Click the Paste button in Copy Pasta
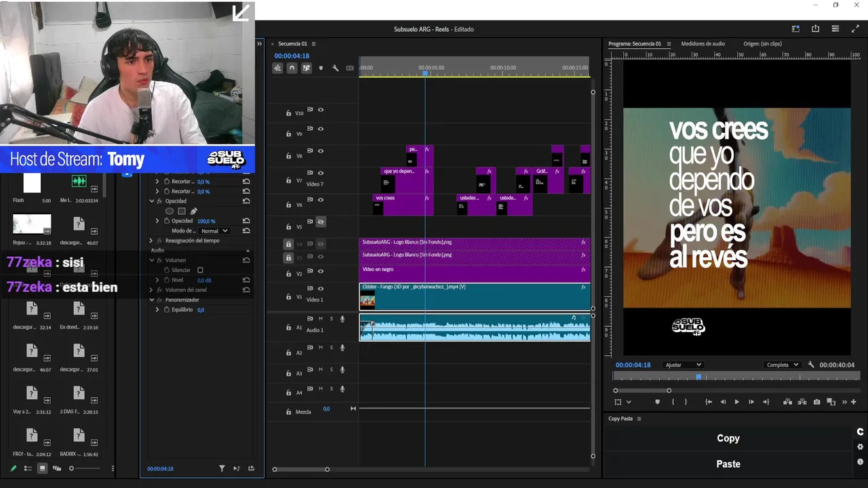The height and width of the screenshot is (488, 868). (728, 464)
